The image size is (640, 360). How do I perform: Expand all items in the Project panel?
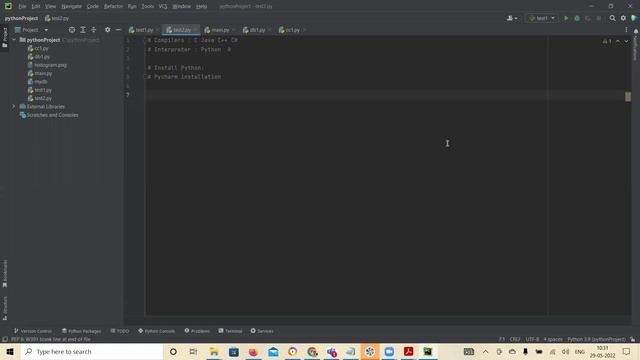83,30
